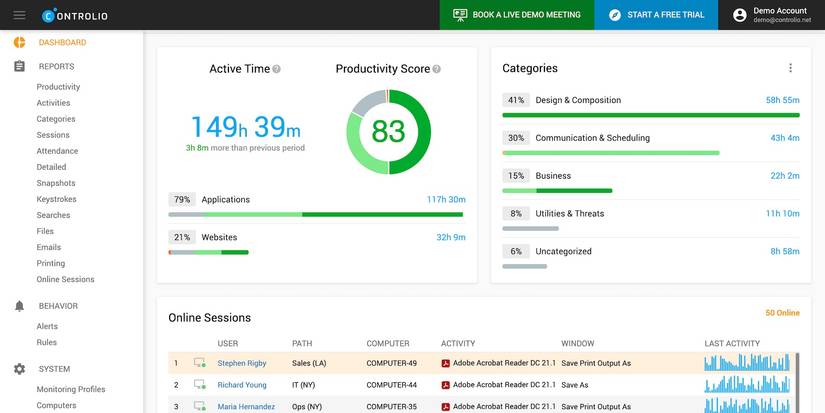Click the LAST ACTIVITY column header
This screenshot has width=825, height=413.
732,344
